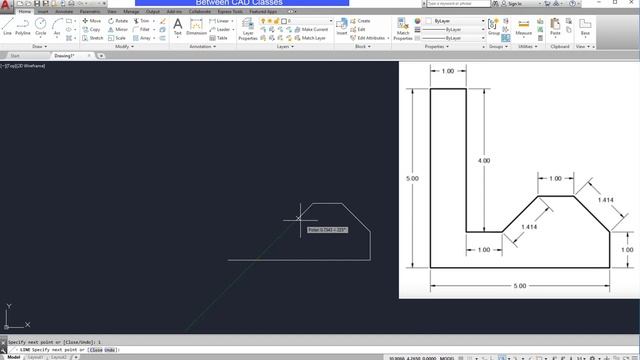The image size is (640, 360).
Task: Select the Drawing1 file tab
Action: (64, 56)
